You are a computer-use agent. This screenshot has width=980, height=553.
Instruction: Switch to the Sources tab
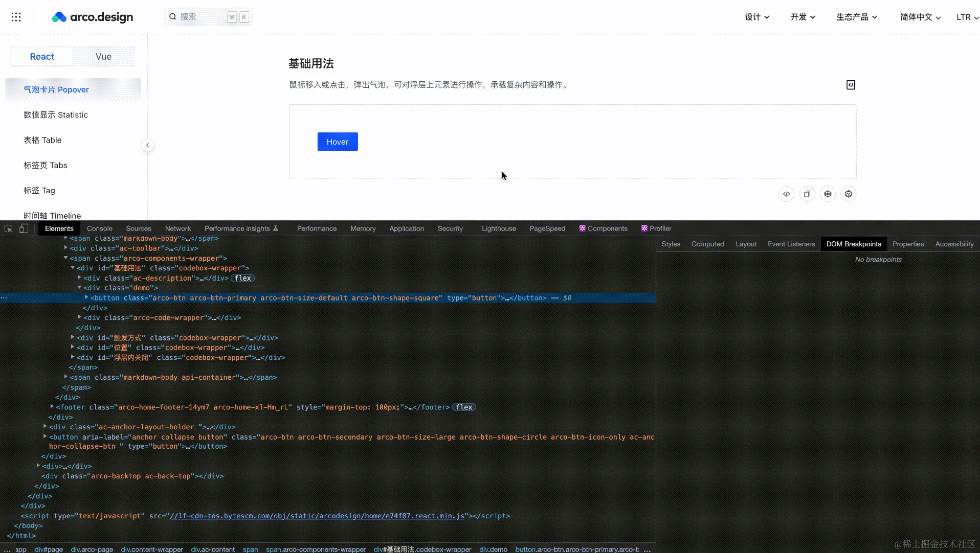139,228
